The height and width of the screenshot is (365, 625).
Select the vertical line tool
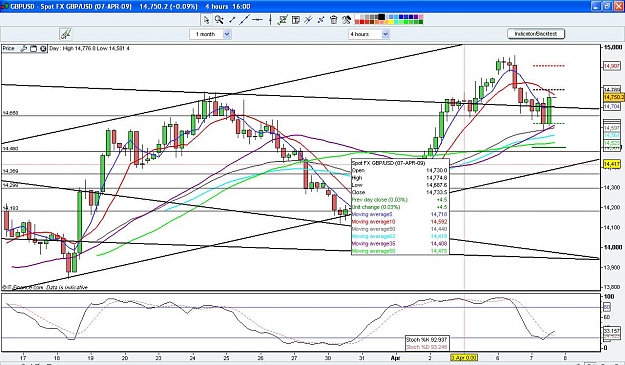(x=270, y=20)
